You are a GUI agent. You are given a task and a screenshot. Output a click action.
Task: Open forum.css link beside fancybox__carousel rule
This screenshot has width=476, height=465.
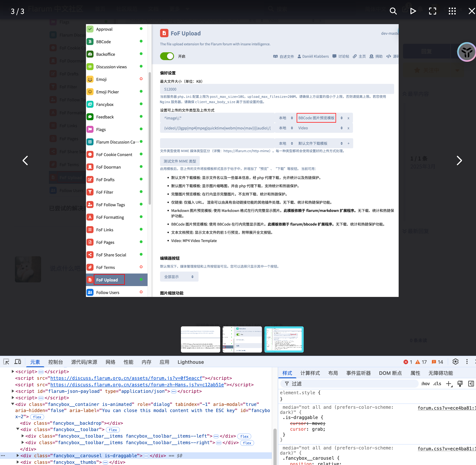pos(447,449)
